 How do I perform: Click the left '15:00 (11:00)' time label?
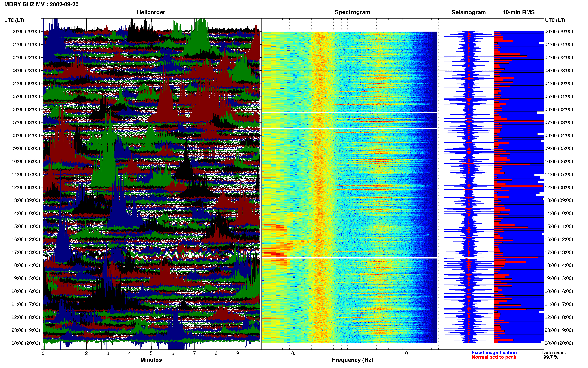26,226
